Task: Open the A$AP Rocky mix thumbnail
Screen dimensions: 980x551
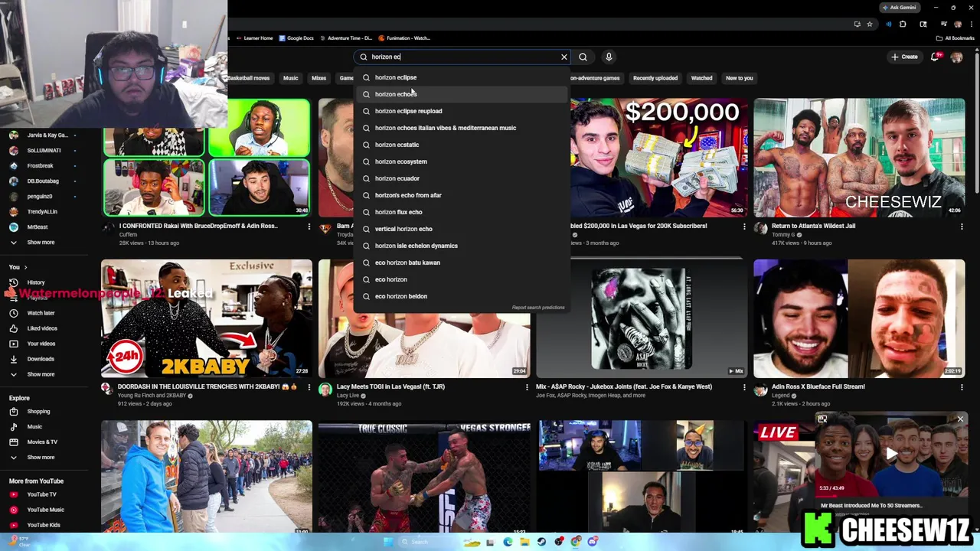Action: [x=642, y=318]
